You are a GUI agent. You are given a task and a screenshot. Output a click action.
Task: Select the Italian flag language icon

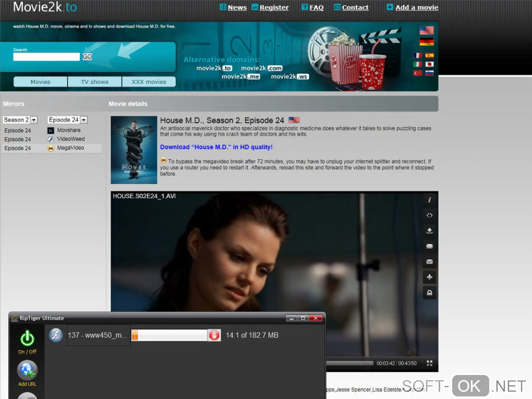[417, 64]
